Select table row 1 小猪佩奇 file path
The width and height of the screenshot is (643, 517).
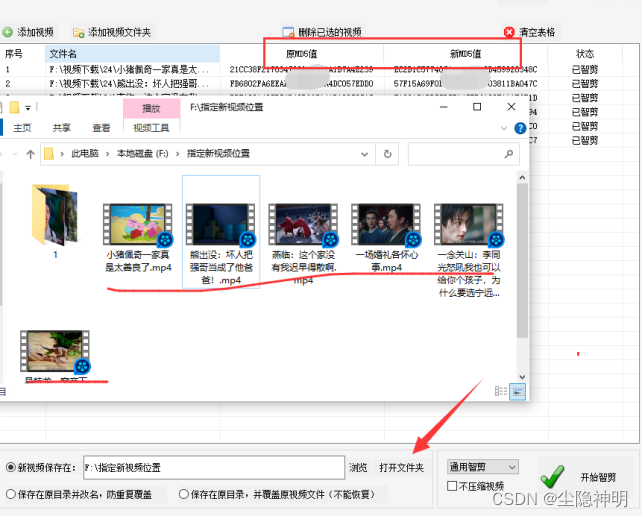pyautogui.click(x=129, y=70)
